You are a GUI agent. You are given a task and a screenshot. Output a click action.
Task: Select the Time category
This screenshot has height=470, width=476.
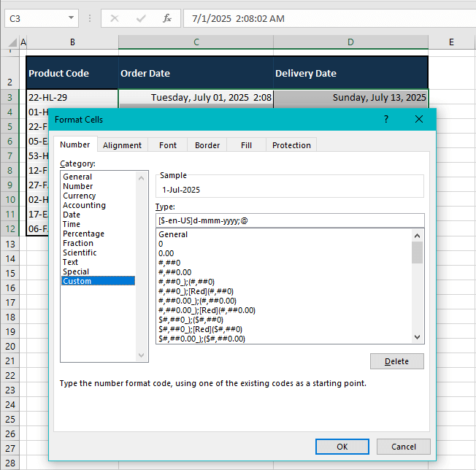point(72,224)
